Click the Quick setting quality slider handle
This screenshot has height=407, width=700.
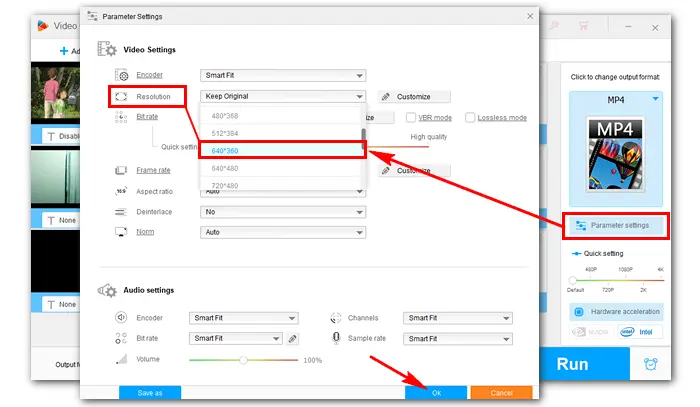(573, 280)
